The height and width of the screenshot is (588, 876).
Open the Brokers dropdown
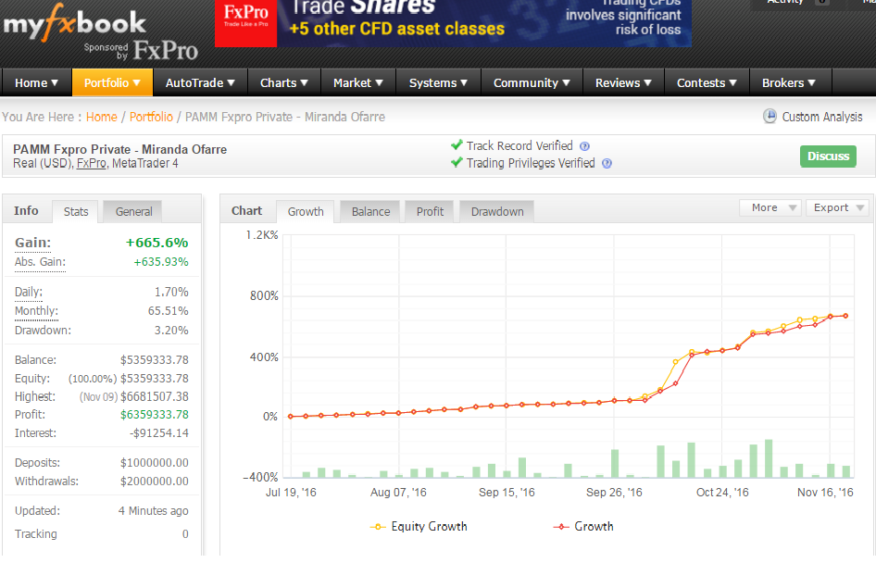789,82
